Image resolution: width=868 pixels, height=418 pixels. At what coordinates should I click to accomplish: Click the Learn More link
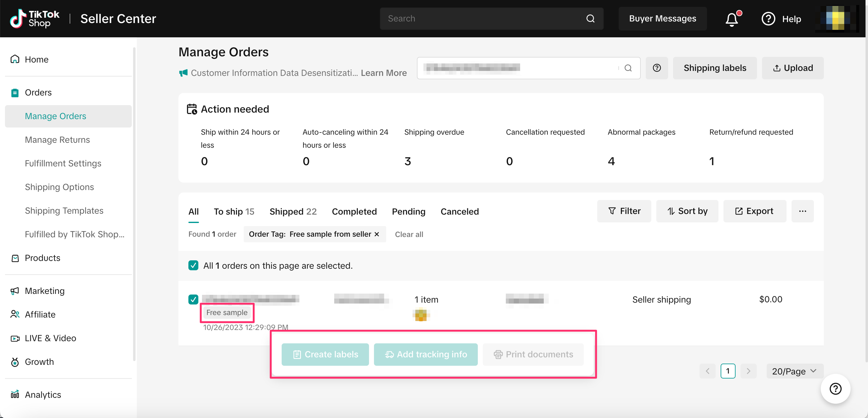point(383,73)
